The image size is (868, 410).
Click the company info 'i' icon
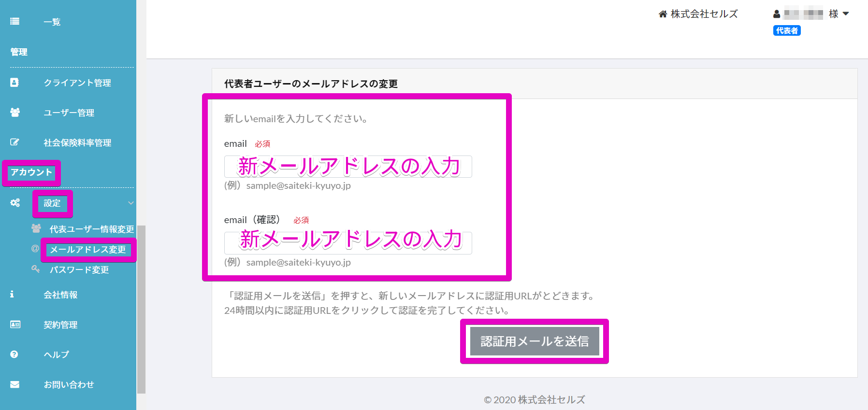click(x=12, y=294)
